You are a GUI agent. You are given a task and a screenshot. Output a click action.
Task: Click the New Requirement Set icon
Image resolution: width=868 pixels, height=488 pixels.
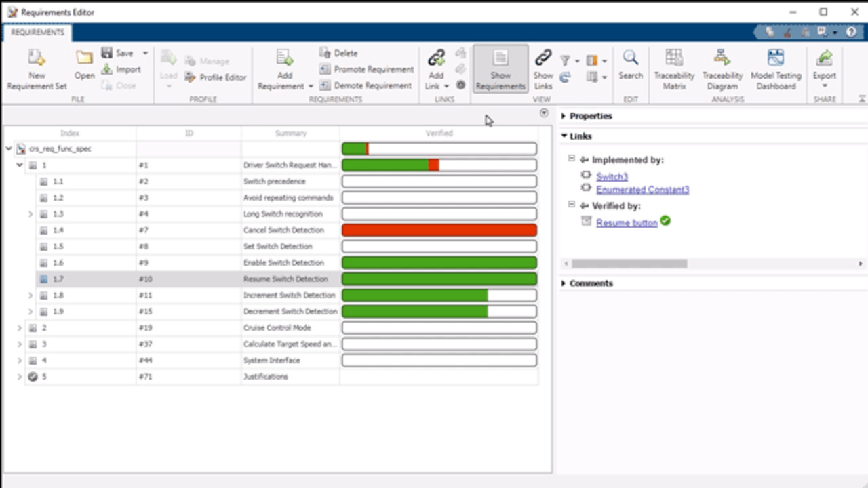point(37,60)
